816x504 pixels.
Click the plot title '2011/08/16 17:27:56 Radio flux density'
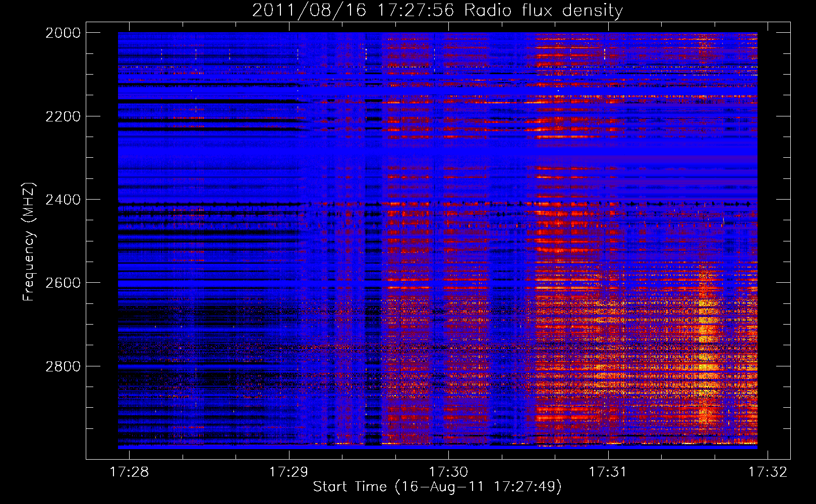coord(437,11)
